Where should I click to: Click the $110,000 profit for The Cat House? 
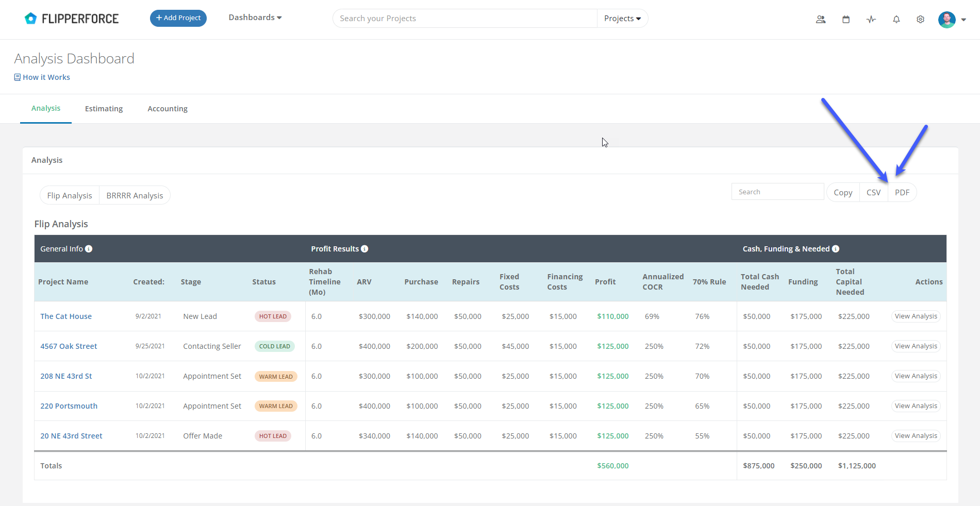(613, 316)
